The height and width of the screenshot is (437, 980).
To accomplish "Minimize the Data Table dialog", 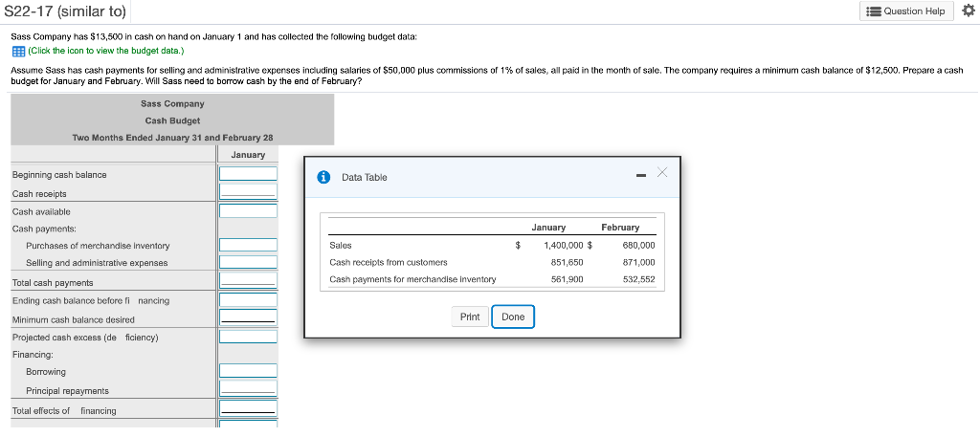I will 640,177.
